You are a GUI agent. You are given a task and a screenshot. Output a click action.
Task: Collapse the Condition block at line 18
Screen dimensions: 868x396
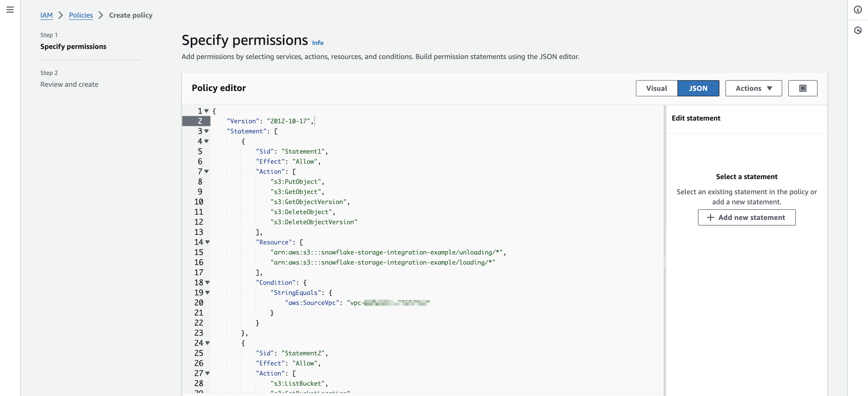208,282
